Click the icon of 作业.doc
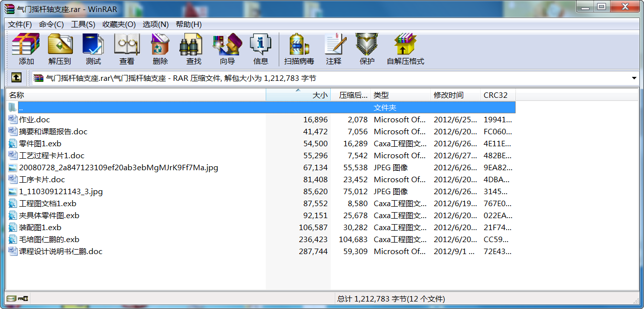The width and height of the screenshot is (644, 309). tap(13, 119)
